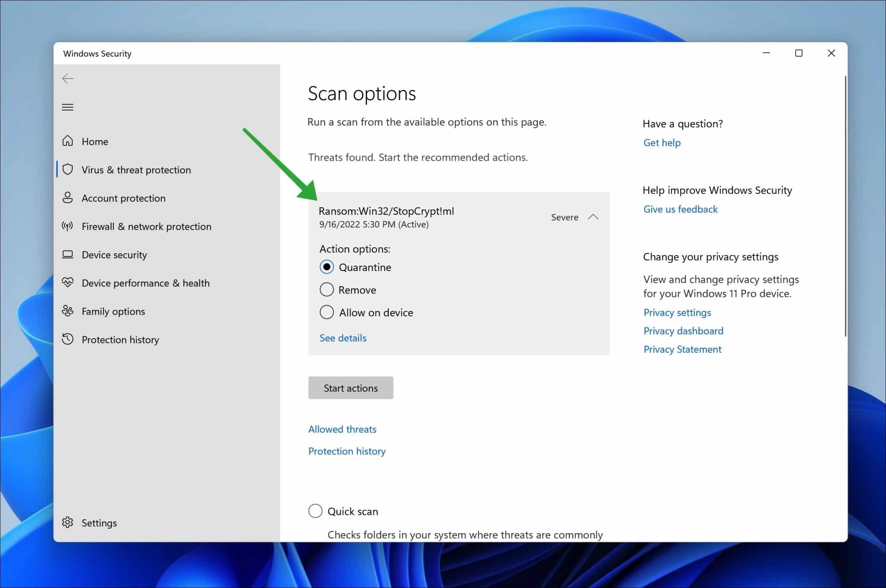Click the Firewall & network protection icon
Image resolution: width=886 pixels, height=588 pixels.
click(x=68, y=226)
